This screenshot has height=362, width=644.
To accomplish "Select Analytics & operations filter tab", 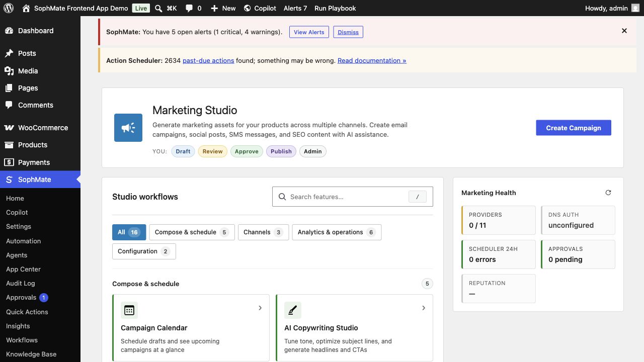I will coord(337,232).
